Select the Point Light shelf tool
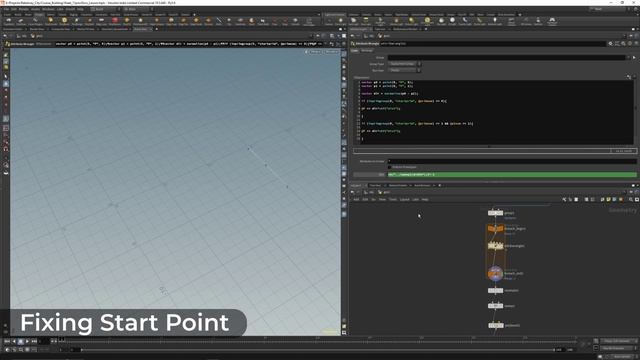The image size is (640, 360). pyautogui.click(x=340, y=21)
